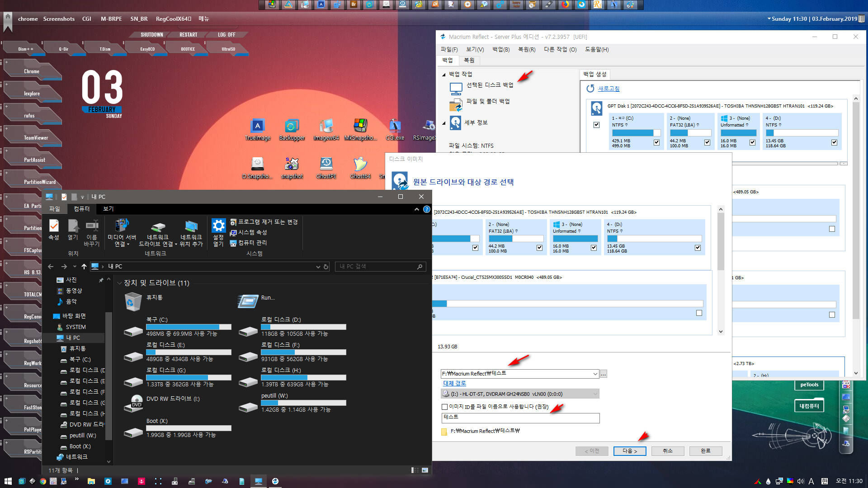Open the snapshot desktop icon
This screenshot has height=488, width=868.
click(x=292, y=168)
